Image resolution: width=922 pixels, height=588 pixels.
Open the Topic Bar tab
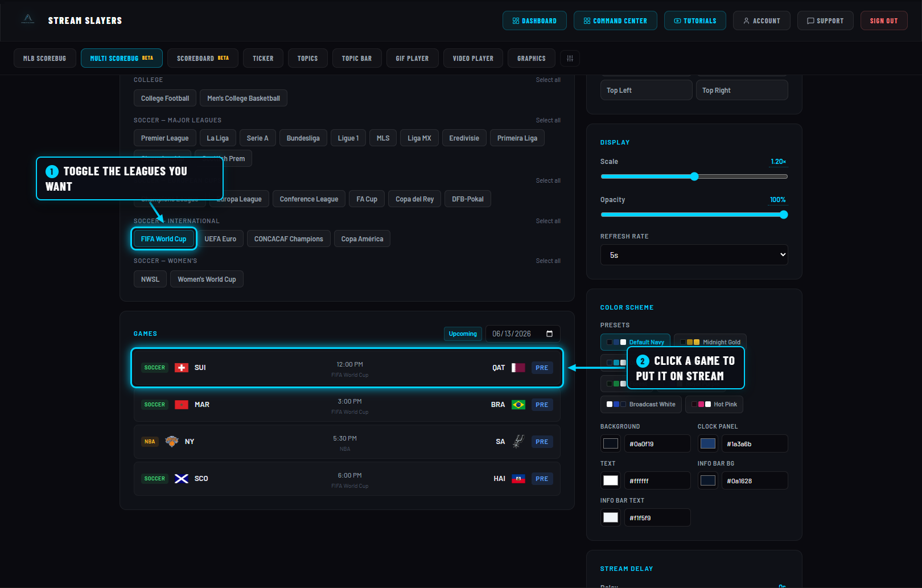coord(357,58)
